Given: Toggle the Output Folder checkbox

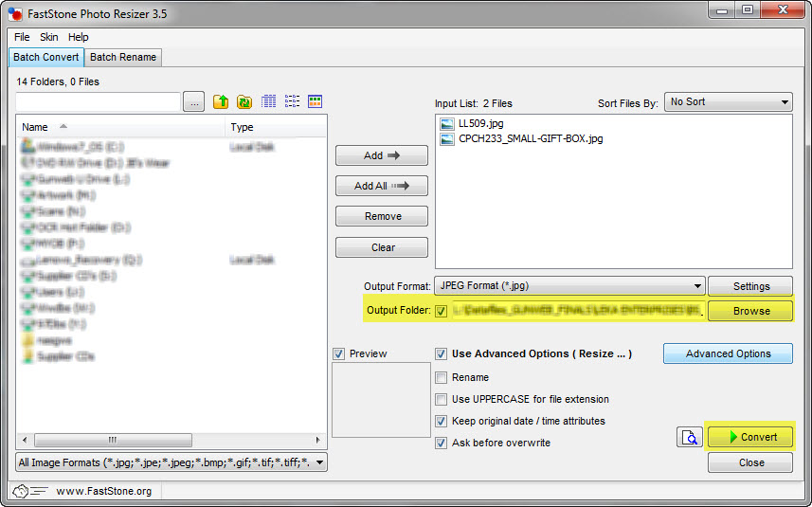Looking at the screenshot, I should coord(441,311).
